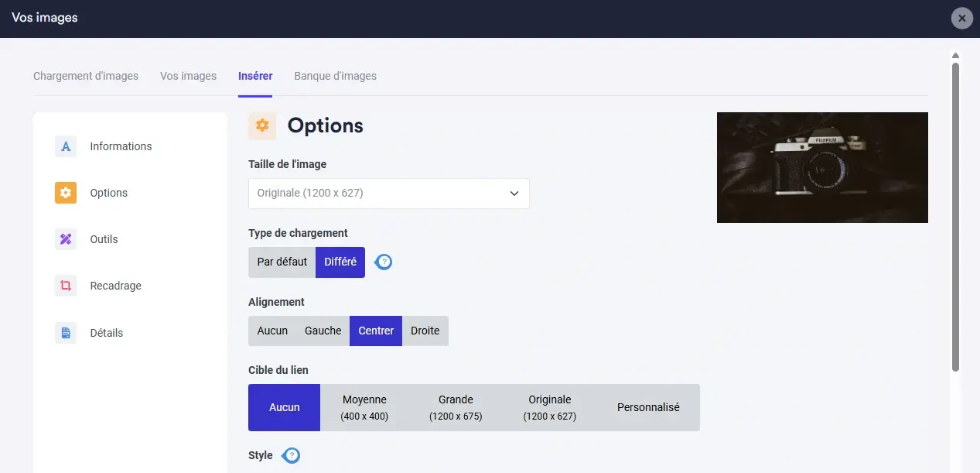Click the Recadrage crop icon in sidebar

tap(66, 286)
